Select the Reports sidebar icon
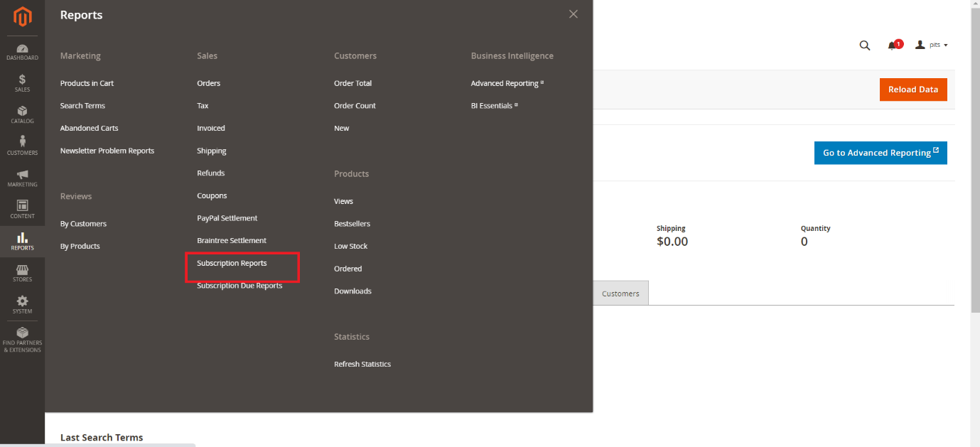980x447 pixels. [22, 242]
